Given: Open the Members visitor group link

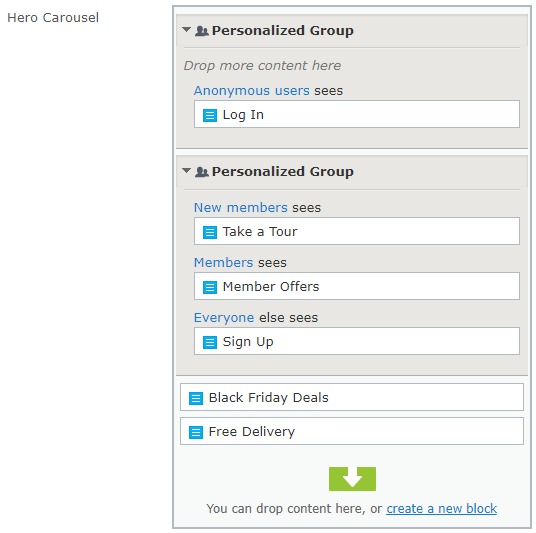Looking at the screenshot, I should (x=224, y=263).
